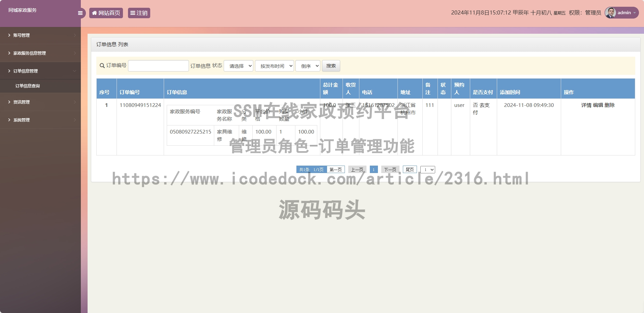Click order number 11080949151224
644x313 pixels.
click(140, 105)
